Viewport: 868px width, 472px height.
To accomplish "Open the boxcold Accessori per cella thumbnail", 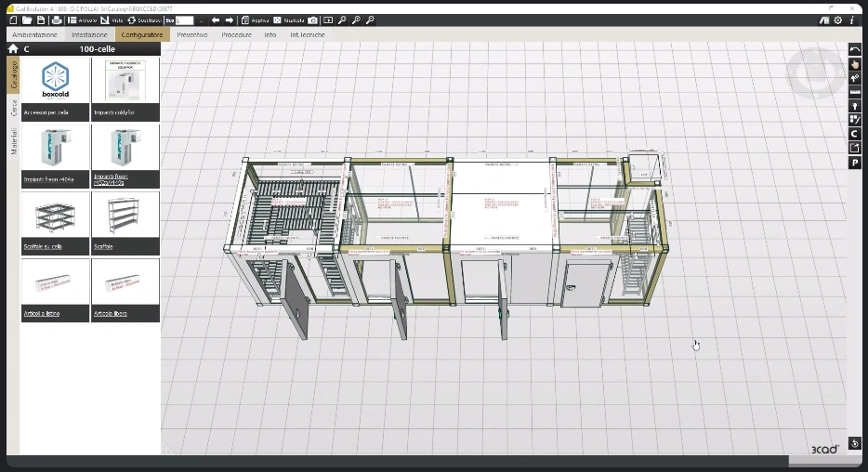I will pos(56,89).
